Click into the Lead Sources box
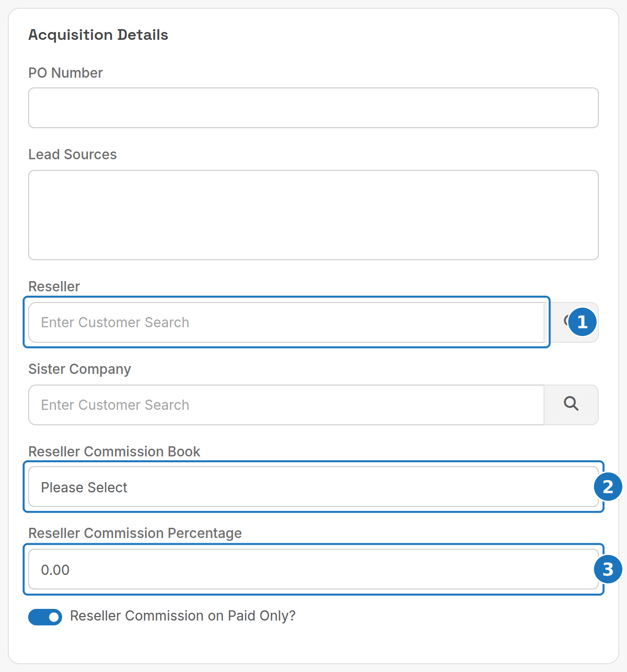627x672 pixels. (313, 215)
